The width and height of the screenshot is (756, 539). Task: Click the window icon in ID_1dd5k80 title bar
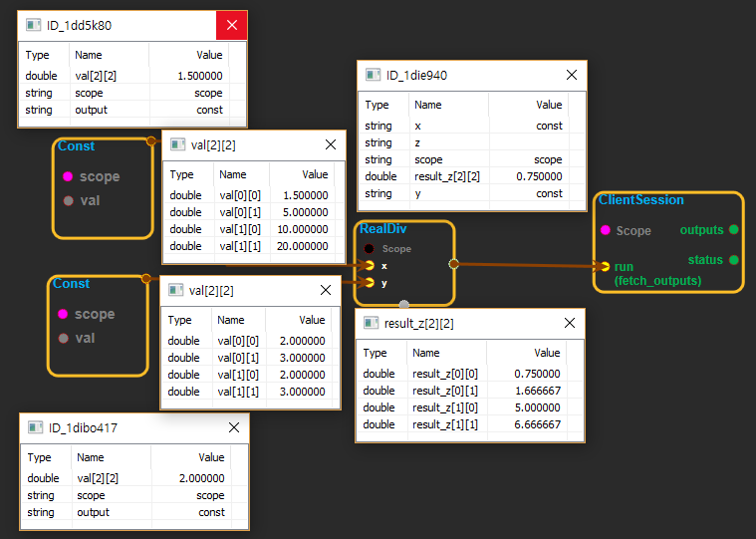33,25
